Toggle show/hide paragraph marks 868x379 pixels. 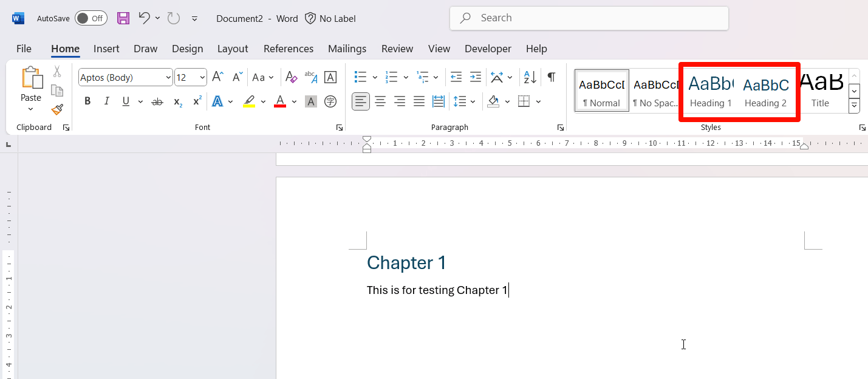pyautogui.click(x=550, y=77)
